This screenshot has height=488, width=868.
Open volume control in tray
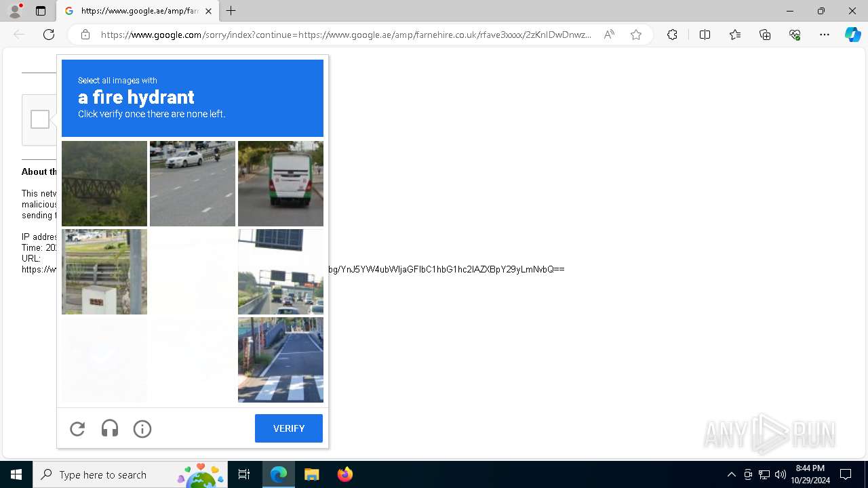pos(781,474)
